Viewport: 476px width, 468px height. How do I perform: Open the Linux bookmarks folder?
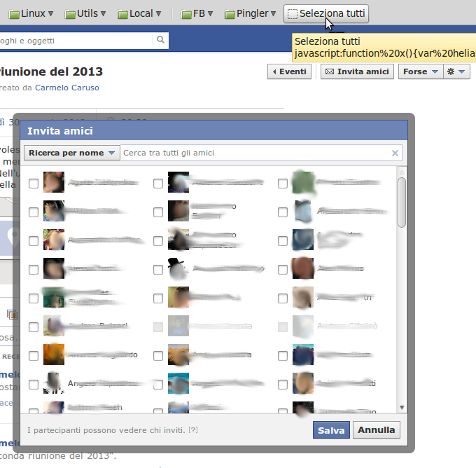[31, 14]
